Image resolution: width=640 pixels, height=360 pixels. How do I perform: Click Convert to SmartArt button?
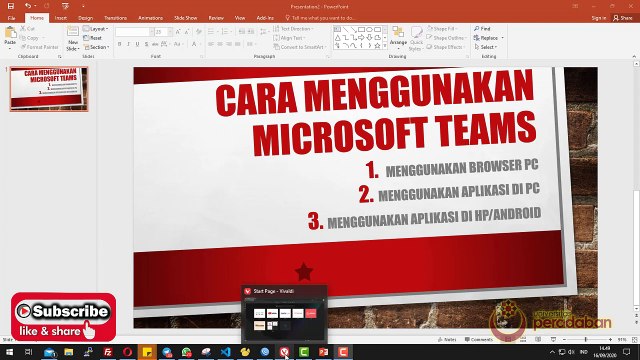[300, 47]
